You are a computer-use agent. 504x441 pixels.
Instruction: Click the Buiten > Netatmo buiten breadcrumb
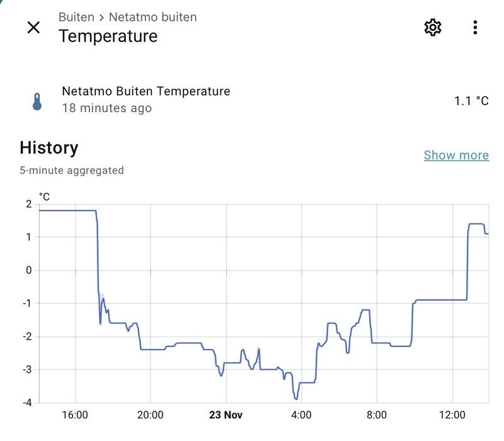[127, 17]
